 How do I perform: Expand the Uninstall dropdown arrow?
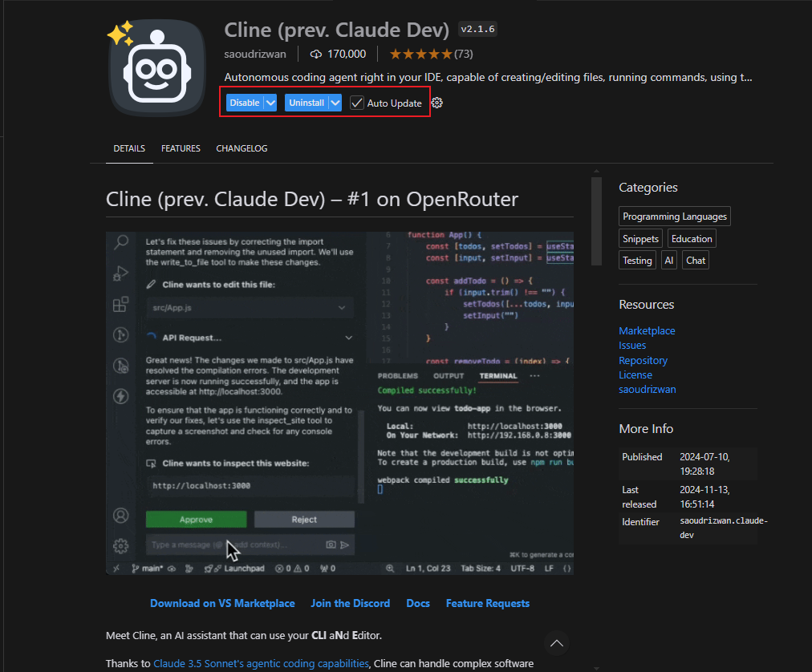point(335,103)
